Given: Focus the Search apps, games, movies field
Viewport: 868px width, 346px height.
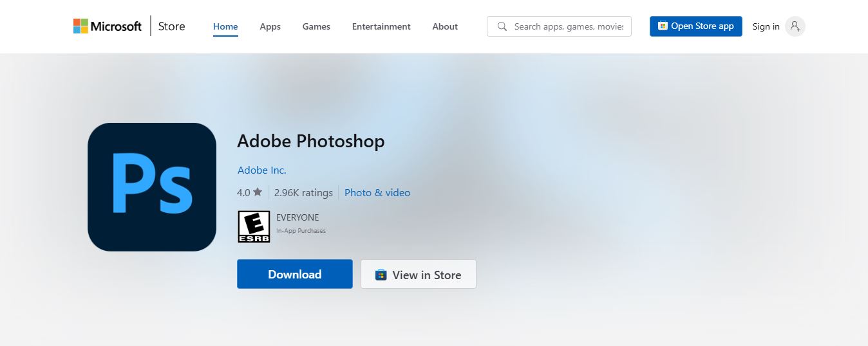Looking at the screenshot, I should pyautogui.click(x=559, y=26).
